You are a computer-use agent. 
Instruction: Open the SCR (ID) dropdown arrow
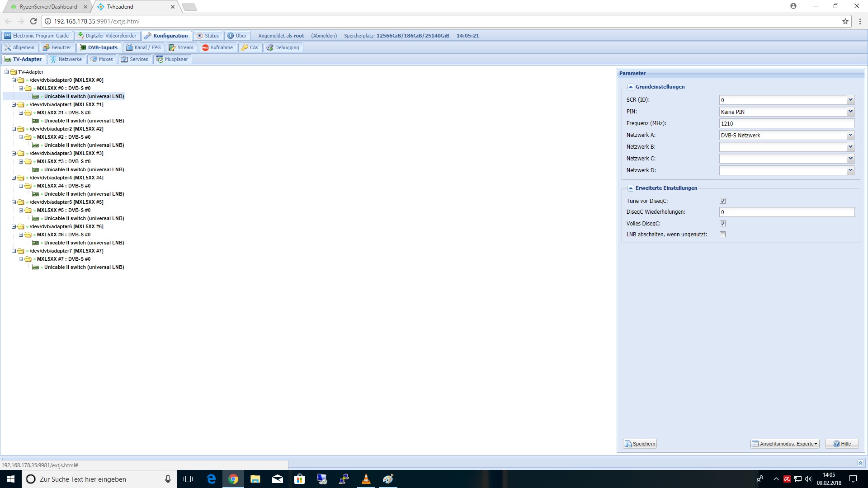point(850,100)
